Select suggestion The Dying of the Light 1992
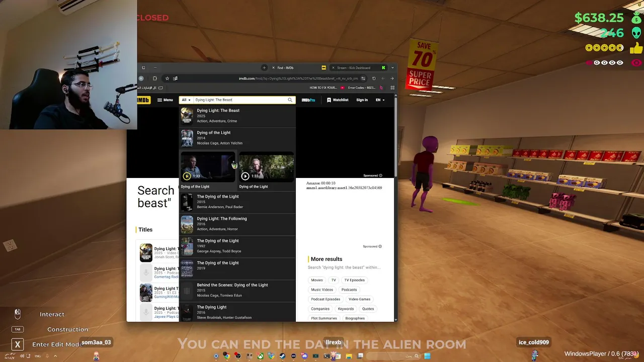Screen dimensions: 644x362 tap(237, 246)
